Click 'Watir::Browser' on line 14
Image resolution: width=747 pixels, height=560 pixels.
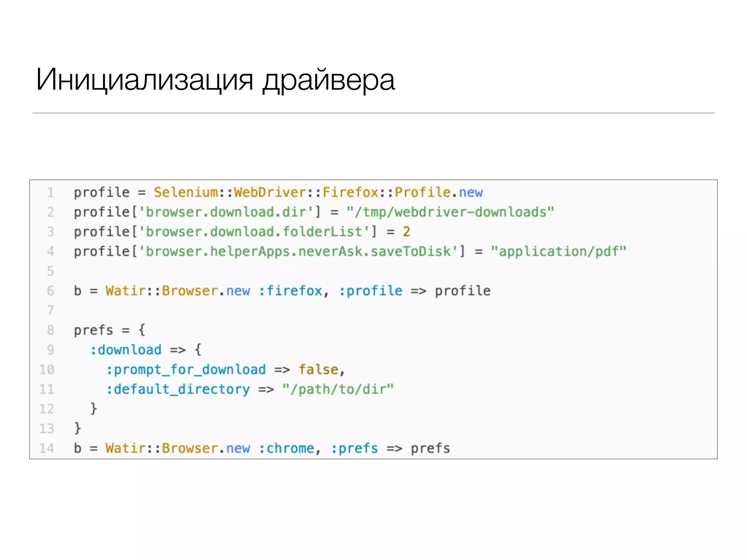[162, 448]
